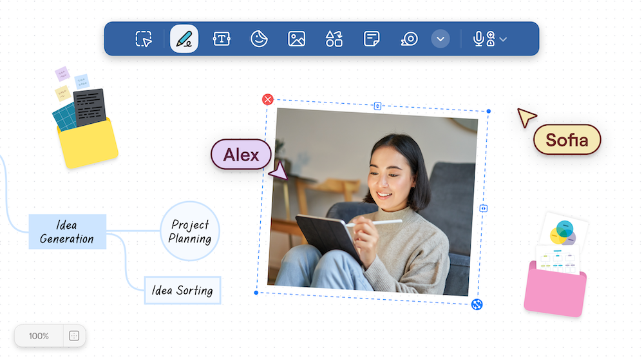Delete the selected photo with red X

point(268,99)
